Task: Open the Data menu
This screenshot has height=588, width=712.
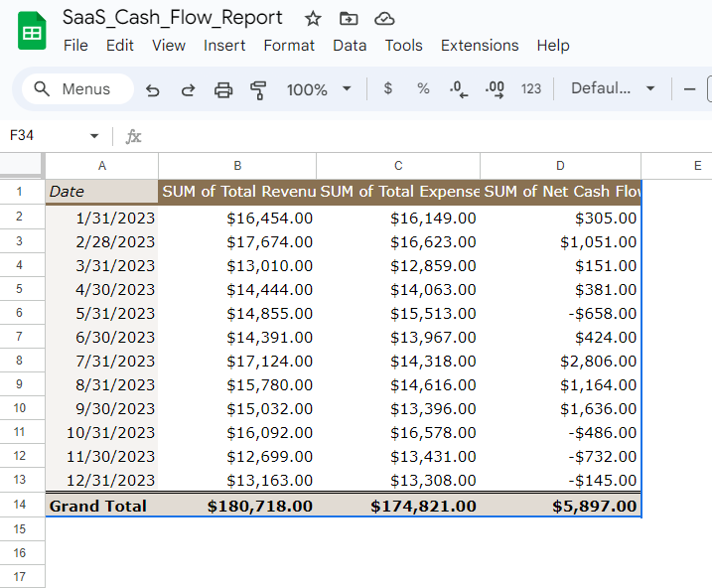Action: tap(350, 46)
